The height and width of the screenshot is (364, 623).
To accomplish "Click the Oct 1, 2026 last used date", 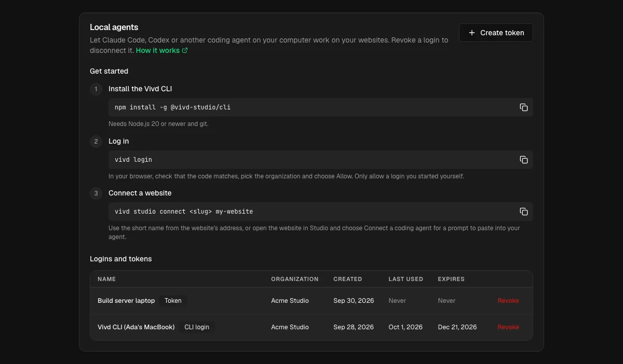I will [405, 327].
